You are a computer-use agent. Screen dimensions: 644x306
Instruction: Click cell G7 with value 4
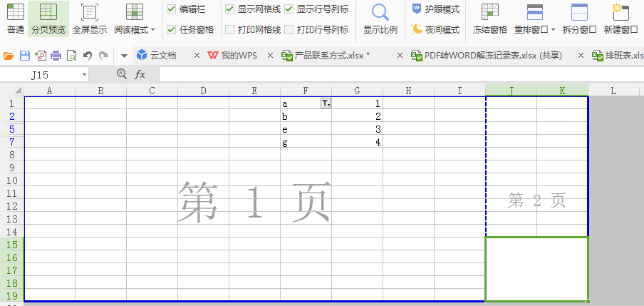tap(358, 141)
